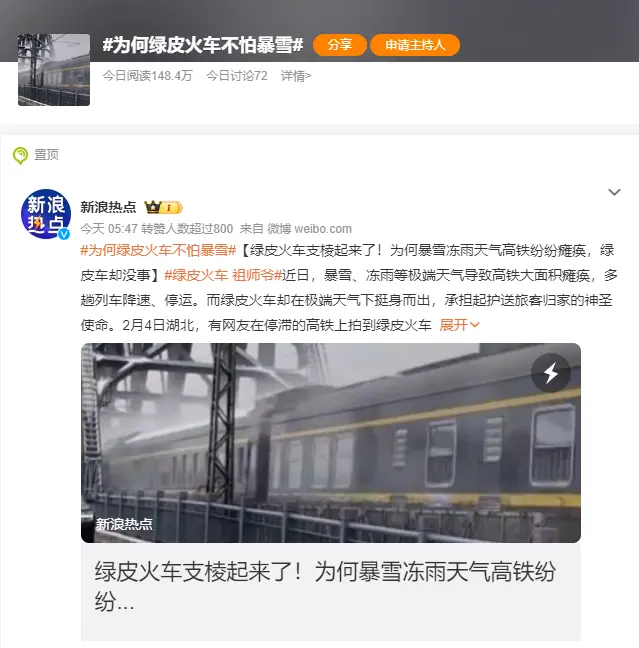The image size is (639, 648).
Task: Click the crown membership badge next to 新浪热点
Action: pos(163,207)
